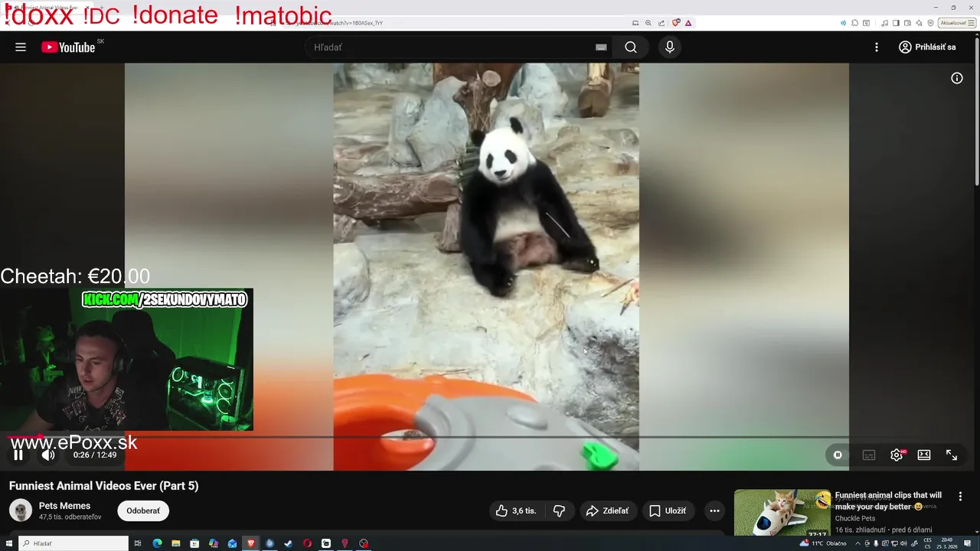This screenshot has height=551, width=980.
Task: Open Brave Shields lion icon
Action: 676,23
